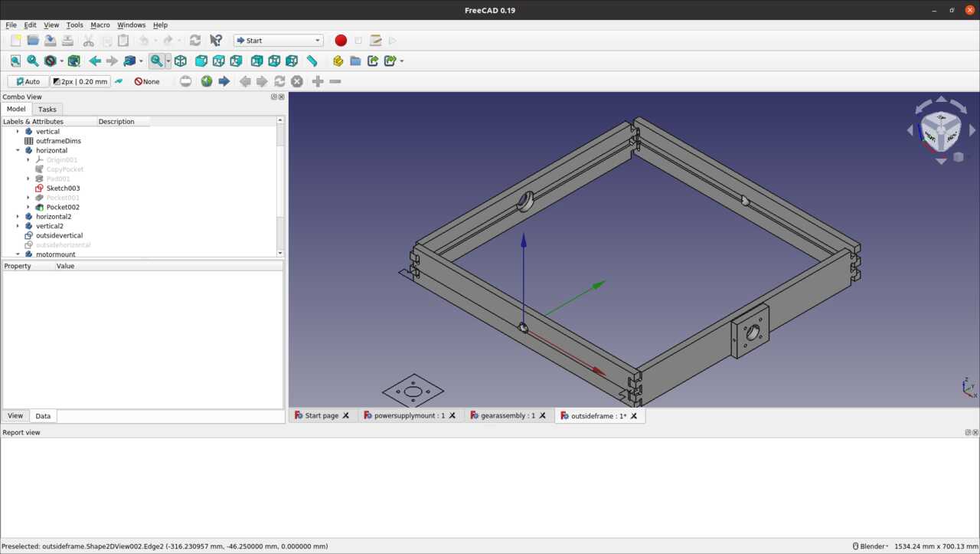This screenshot has height=554, width=980.
Task: Create a group with blue folder icon
Action: [355, 61]
